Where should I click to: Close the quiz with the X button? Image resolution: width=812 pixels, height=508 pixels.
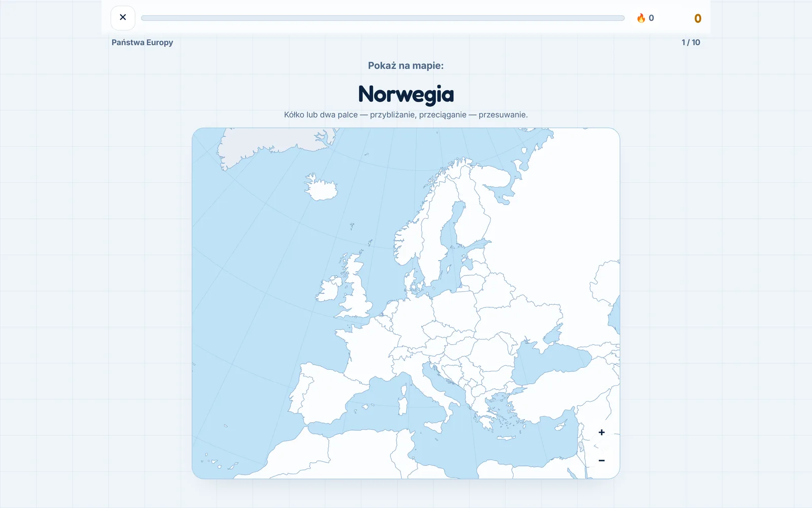pyautogui.click(x=123, y=18)
